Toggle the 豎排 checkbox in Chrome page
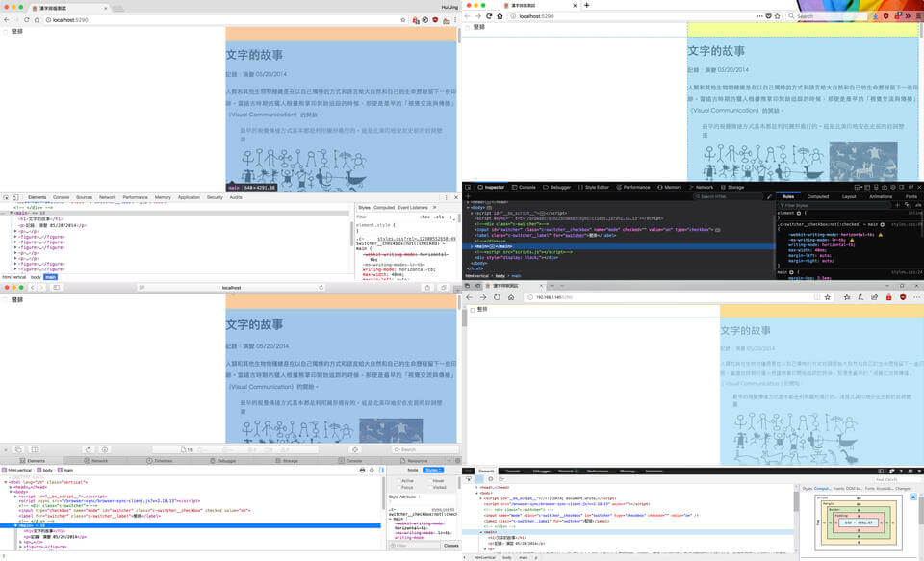Screen dimensions: 924x561 (6, 31)
